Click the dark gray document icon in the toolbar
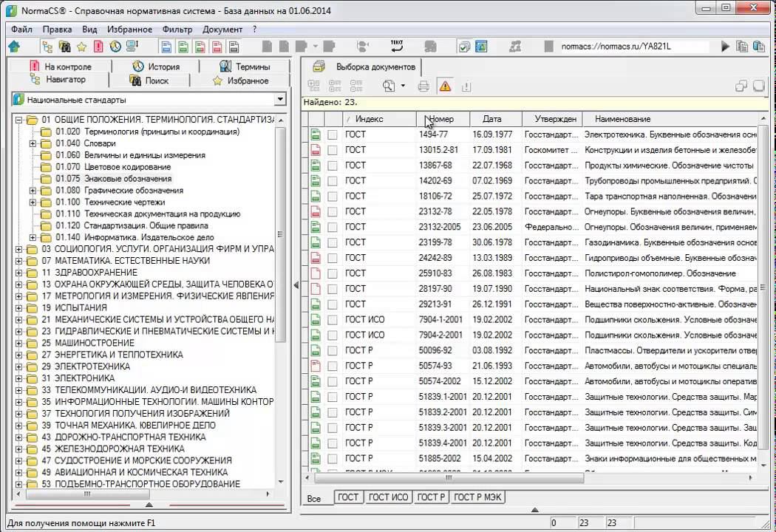 click(234, 47)
